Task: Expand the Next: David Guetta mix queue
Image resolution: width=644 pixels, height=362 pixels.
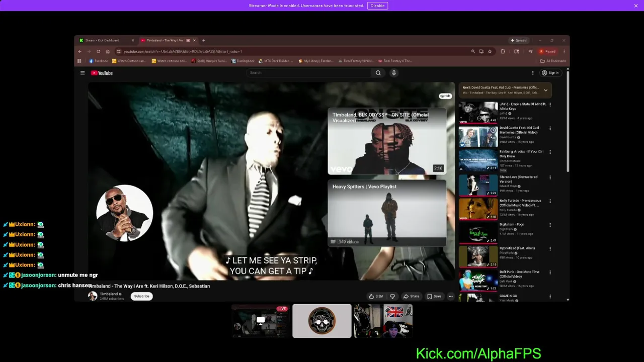Action: click(x=545, y=90)
